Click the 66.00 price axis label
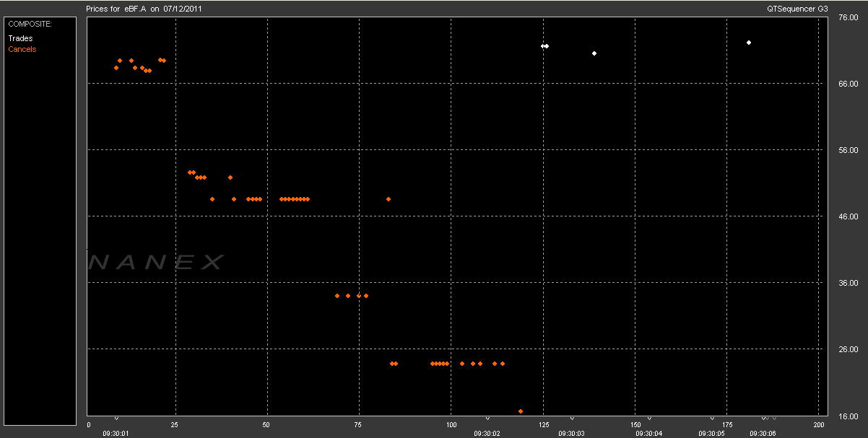This screenshot has width=868, height=438. pyautogui.click(x=847, y=84)
